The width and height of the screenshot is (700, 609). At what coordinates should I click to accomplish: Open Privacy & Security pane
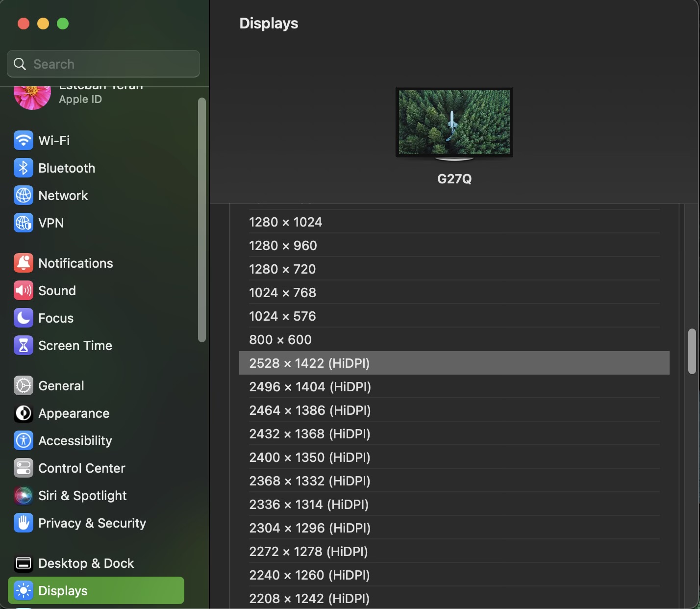pos(92,523)
